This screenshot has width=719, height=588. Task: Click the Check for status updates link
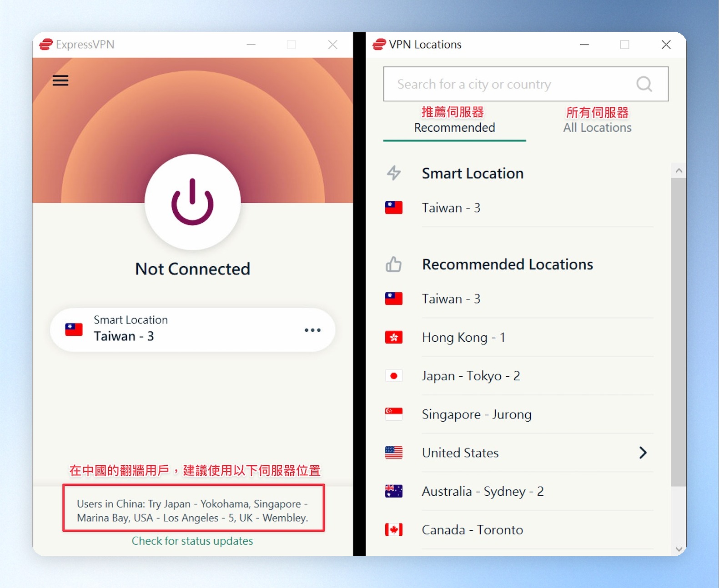coord(192,541)
